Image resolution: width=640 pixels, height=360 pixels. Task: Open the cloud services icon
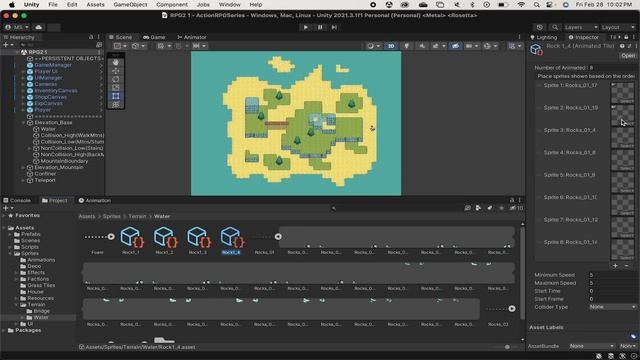pyautogui.click(x=39, y=27)
